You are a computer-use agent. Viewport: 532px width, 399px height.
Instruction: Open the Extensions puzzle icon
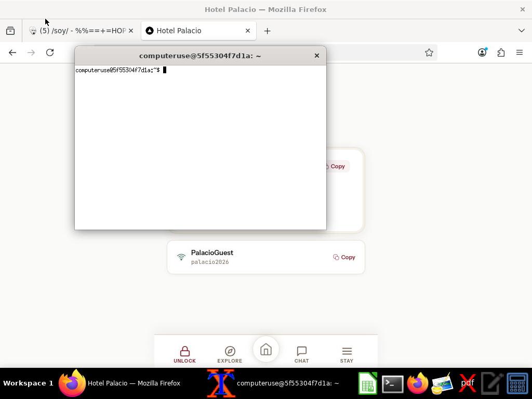coord(501,52)
